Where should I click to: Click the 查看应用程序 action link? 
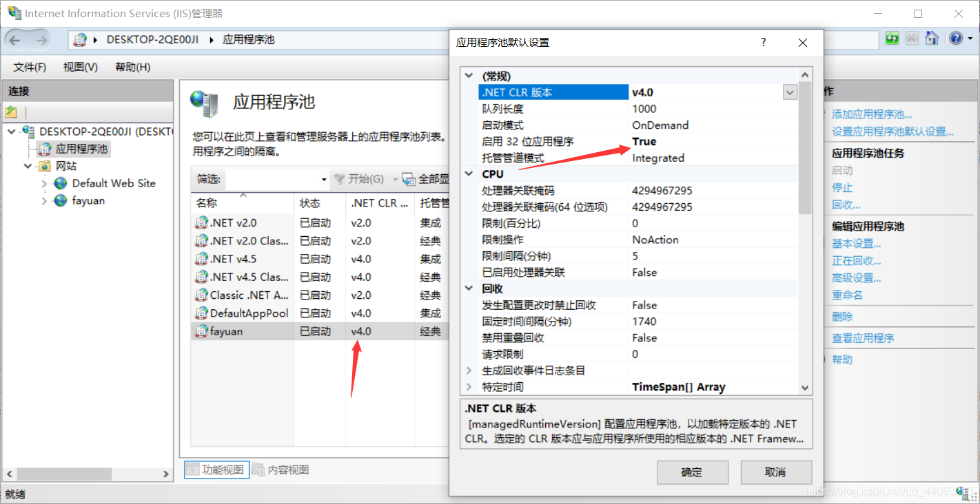(863, 338)
